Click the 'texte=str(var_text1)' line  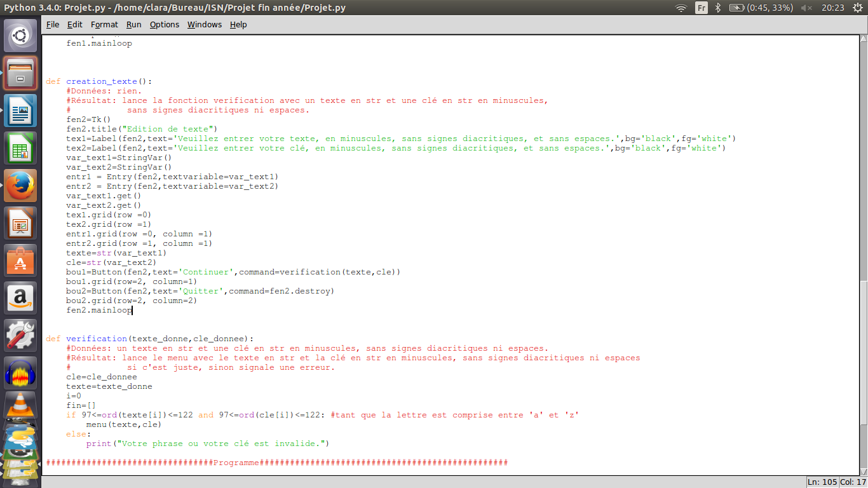pyautogui.click(x=116, y=253)
